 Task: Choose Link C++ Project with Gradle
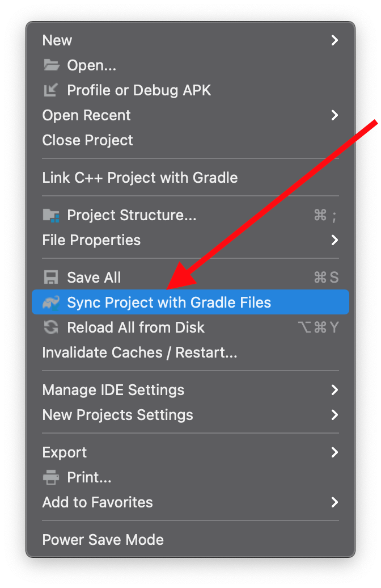click(x=190, y=178)
